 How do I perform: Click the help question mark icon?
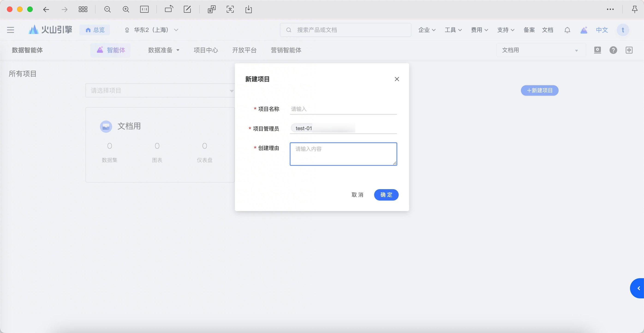pos(613,50)
